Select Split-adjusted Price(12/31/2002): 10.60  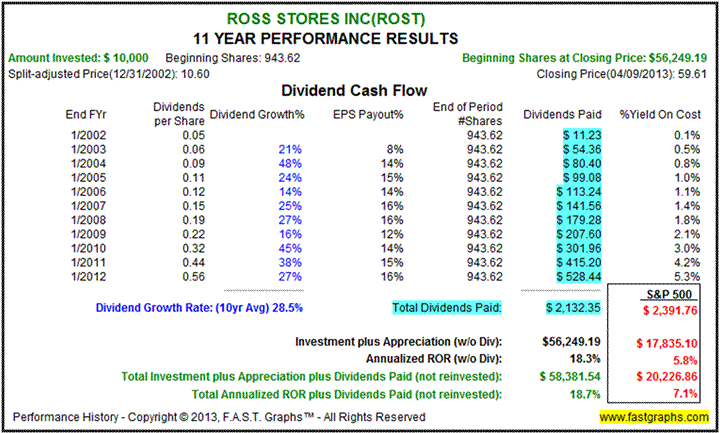point(109,73)
